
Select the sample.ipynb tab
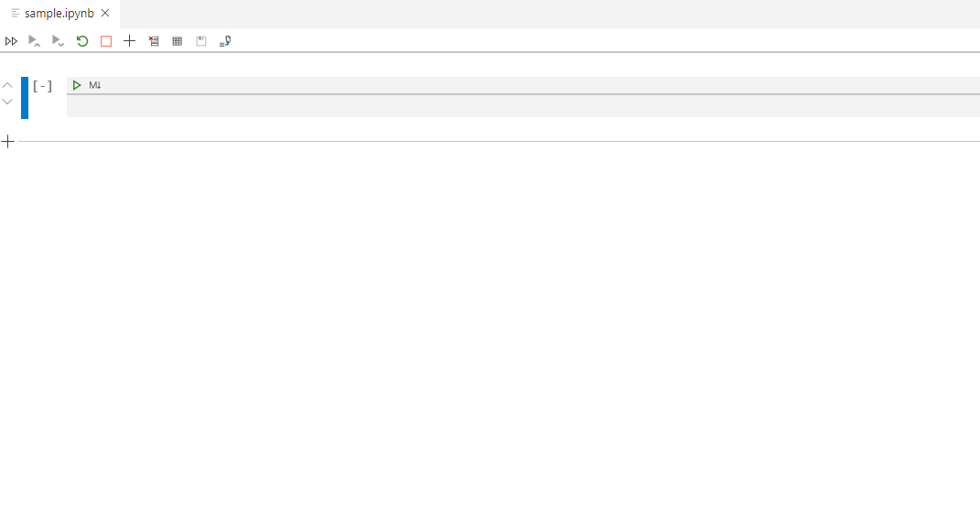point(59,13)
